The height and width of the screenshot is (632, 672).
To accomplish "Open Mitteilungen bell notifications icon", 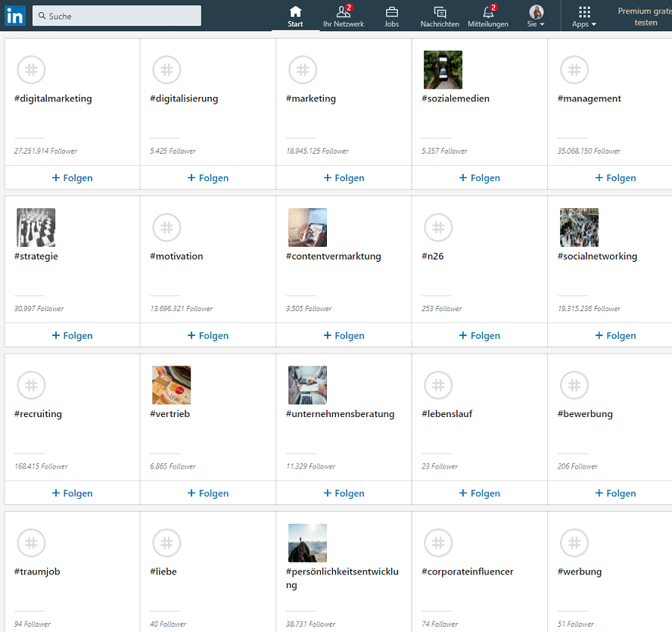I will (488, 11).
